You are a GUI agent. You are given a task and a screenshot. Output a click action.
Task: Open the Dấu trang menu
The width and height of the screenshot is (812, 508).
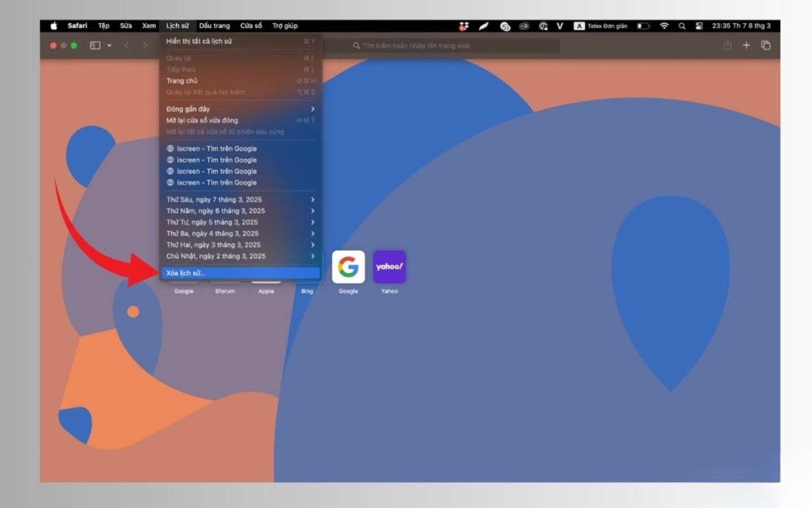tap(214, 26)
